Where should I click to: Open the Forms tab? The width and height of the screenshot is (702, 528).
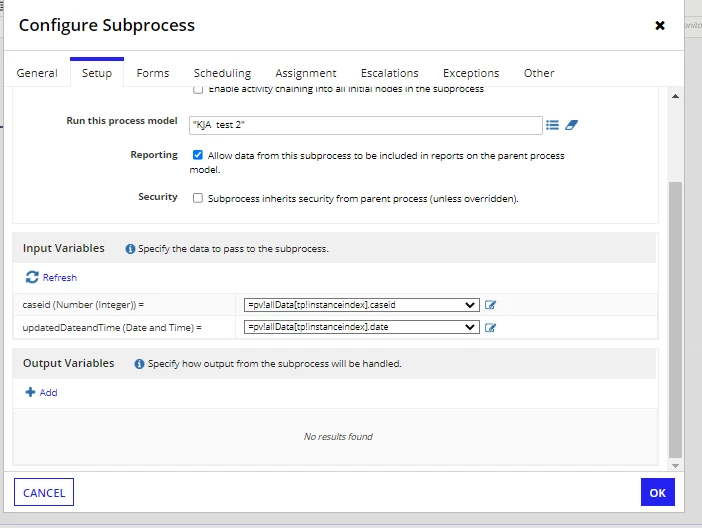coord(153,73)
